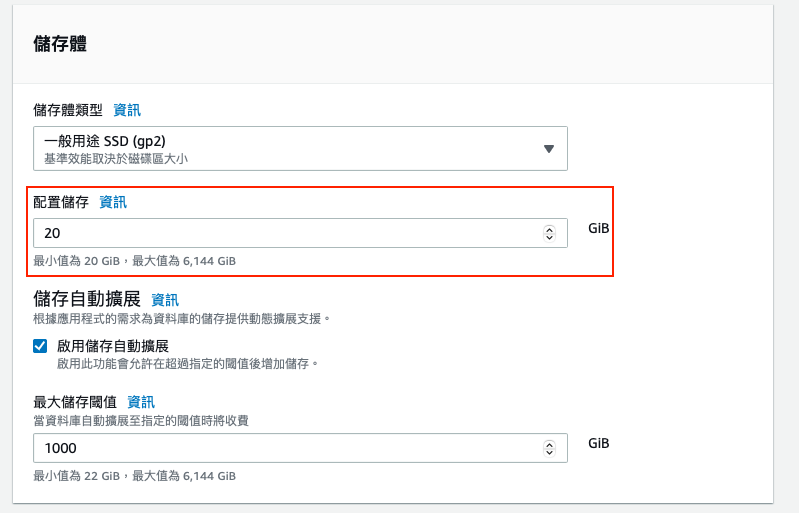This screenshot has height=513, width=799.
Task: Open 資訊 link beside 儲存自動擴展
Action: tap(165, 299)
